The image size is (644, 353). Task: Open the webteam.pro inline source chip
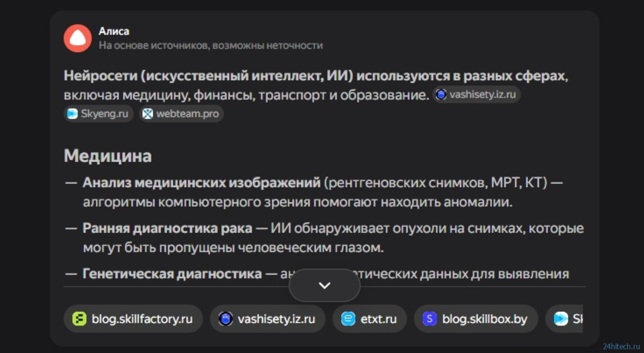181,114
